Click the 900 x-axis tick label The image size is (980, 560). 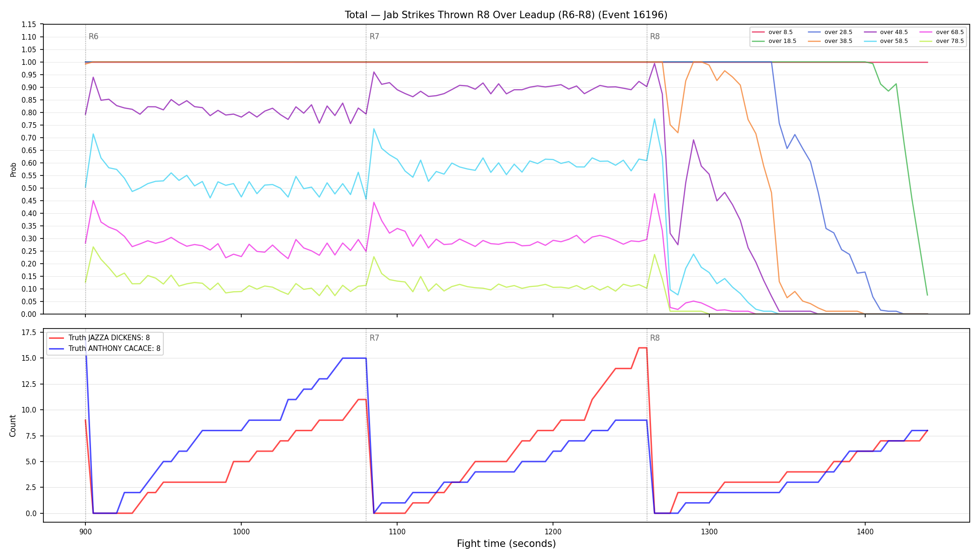pos(85,531)
